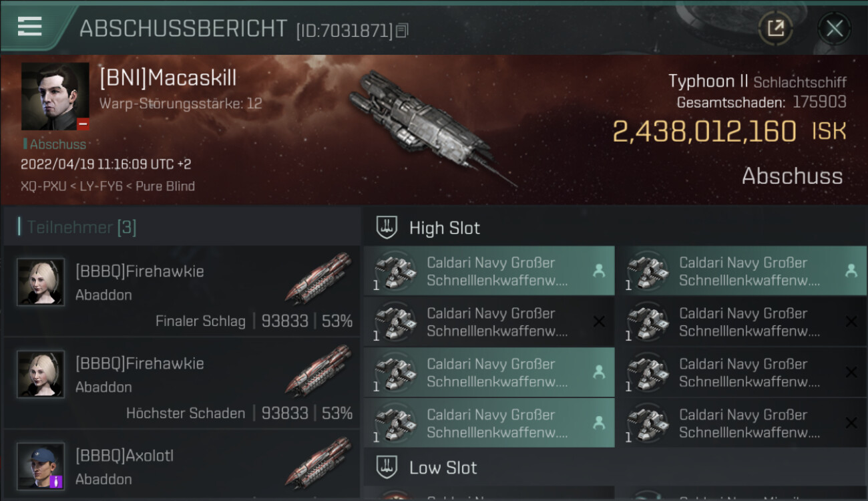
Task: Select the Teilnehmer [3] header
Action: 81,227
